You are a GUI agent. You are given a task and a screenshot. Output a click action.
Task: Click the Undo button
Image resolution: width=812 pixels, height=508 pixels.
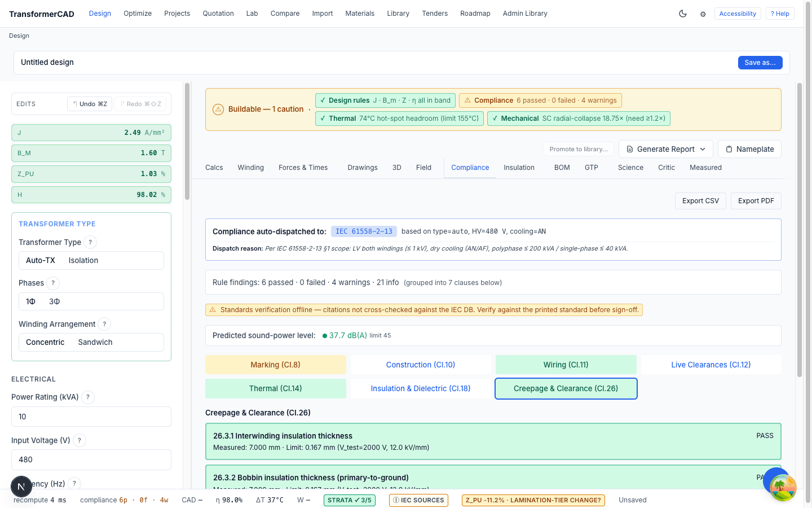click(90, 104)
